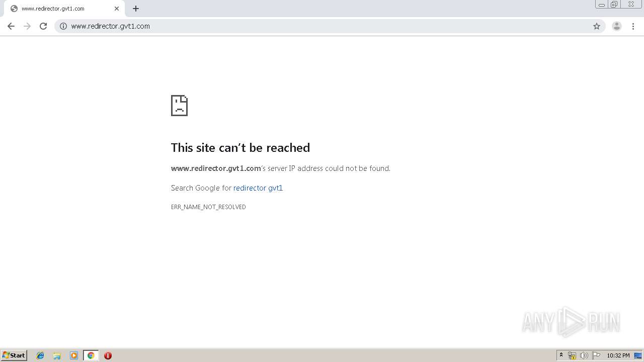Open the Action Center flag icon
Viewport: 644px width, 362px height.
[x=596, y=355]
